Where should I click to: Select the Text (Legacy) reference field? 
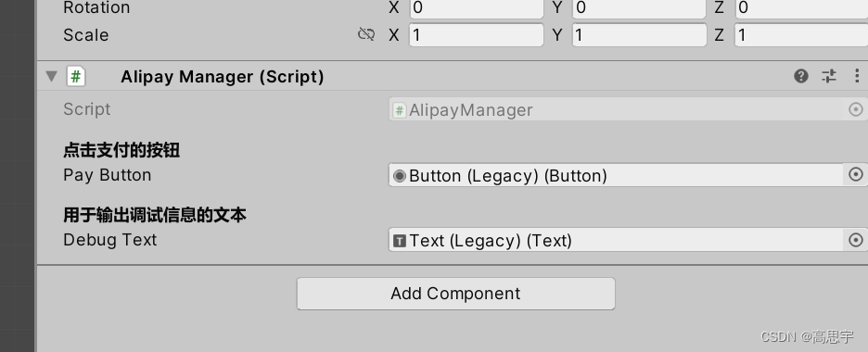616,240
